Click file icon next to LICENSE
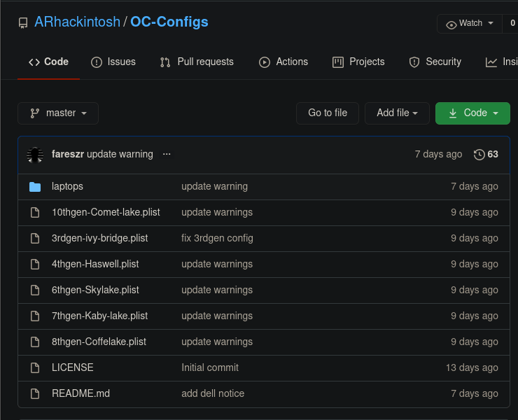The height and width of the screenshot is (420, 518). [35, 367]
